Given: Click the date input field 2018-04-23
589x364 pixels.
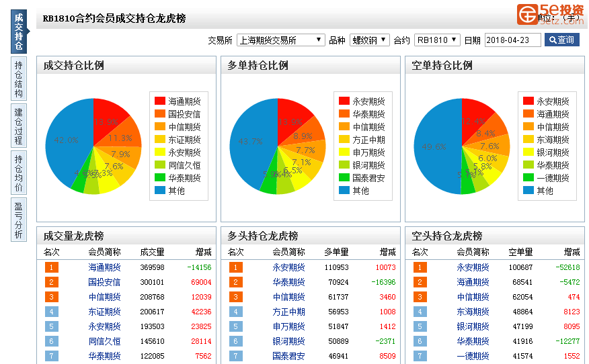Looking at the screenshot, I should (512, 40).
